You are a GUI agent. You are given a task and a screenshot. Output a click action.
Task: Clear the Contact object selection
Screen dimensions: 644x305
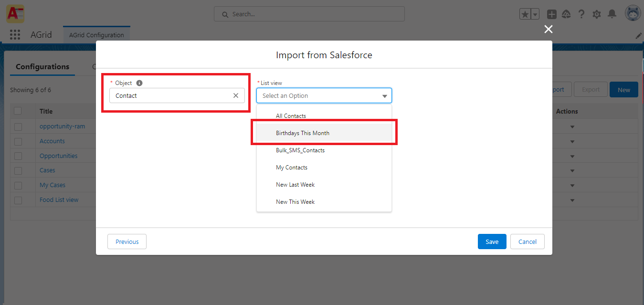tap(236, 95)
